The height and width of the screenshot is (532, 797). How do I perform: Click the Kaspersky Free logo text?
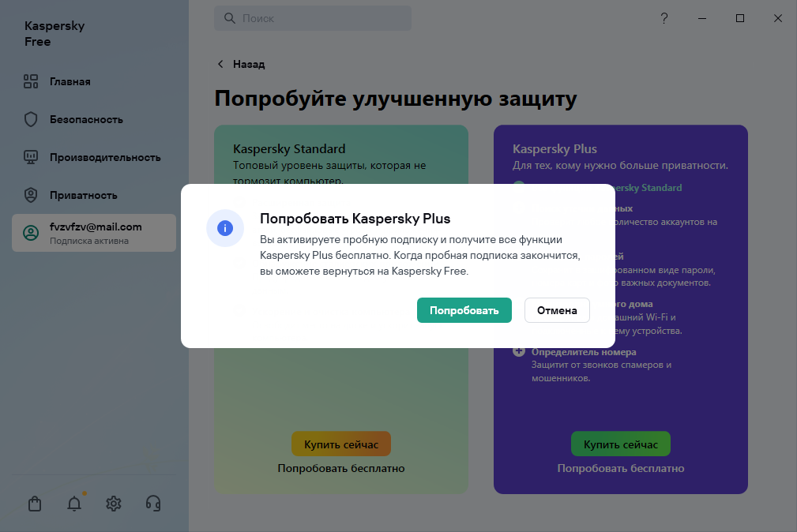coord(55,33)
